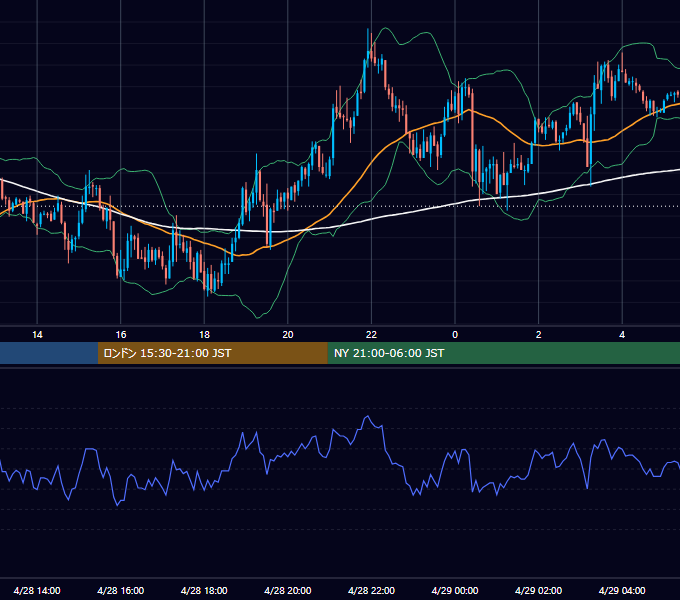Click the '18' hour label on price chart axis
Screen dimensions: 680x600
[204, 335]
